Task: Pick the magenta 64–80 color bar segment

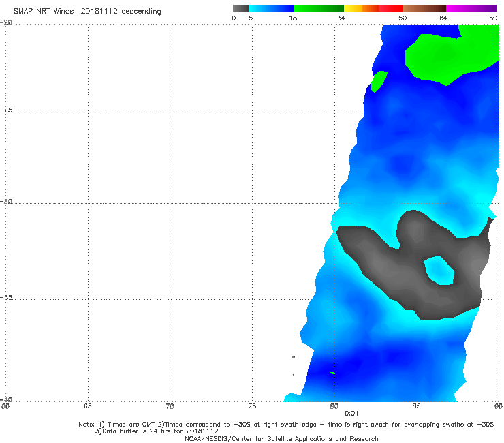Action: [x=471, y=8]
